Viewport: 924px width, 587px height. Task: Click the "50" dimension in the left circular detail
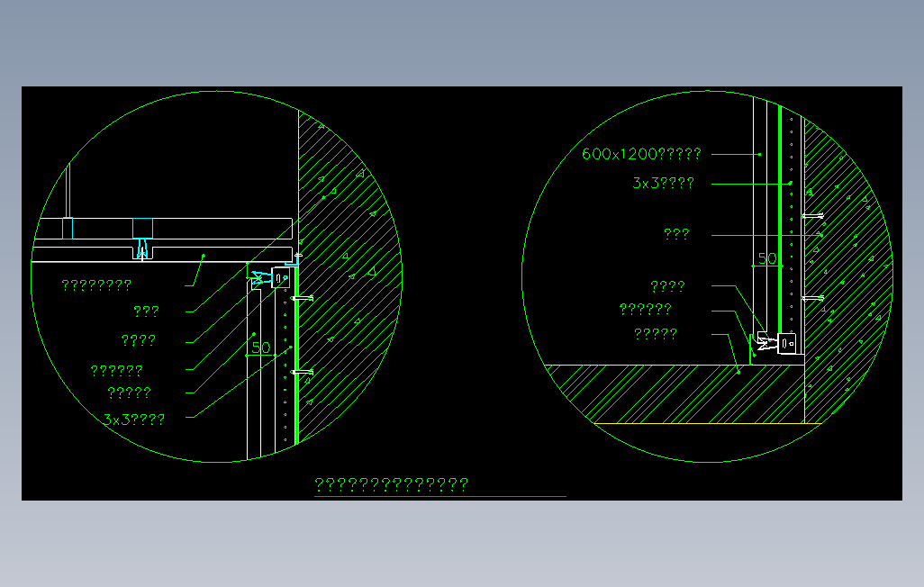[260, 348]
